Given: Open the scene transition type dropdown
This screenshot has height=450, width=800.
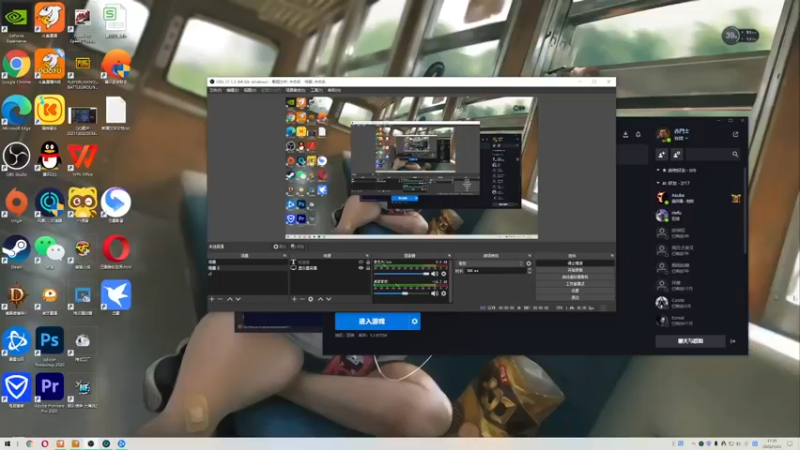Looking at the screenshot, I should 490,264.
